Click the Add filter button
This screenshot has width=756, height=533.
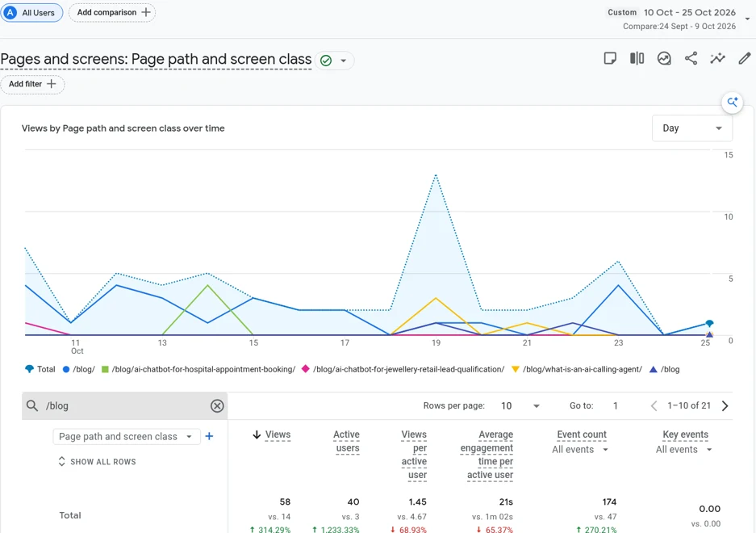pos(32,84)
